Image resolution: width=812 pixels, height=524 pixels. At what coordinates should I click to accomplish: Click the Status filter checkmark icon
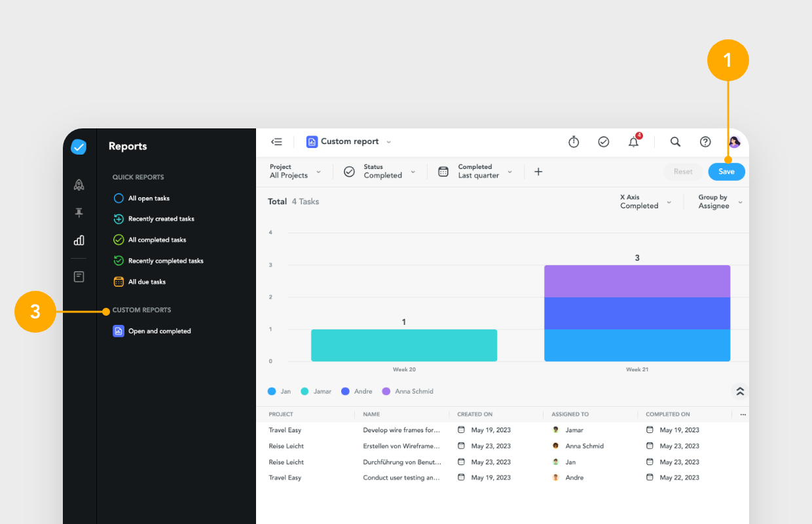click(x=350, y=172)
